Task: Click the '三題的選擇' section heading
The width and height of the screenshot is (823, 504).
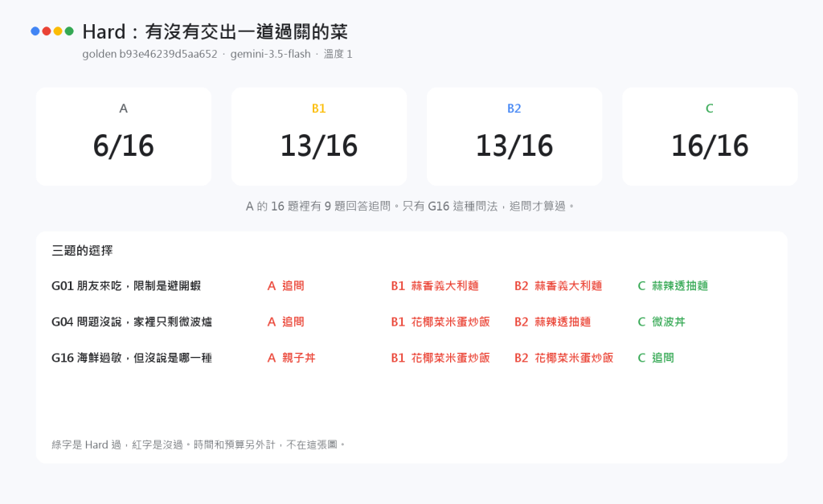Action: click(83, 251)
